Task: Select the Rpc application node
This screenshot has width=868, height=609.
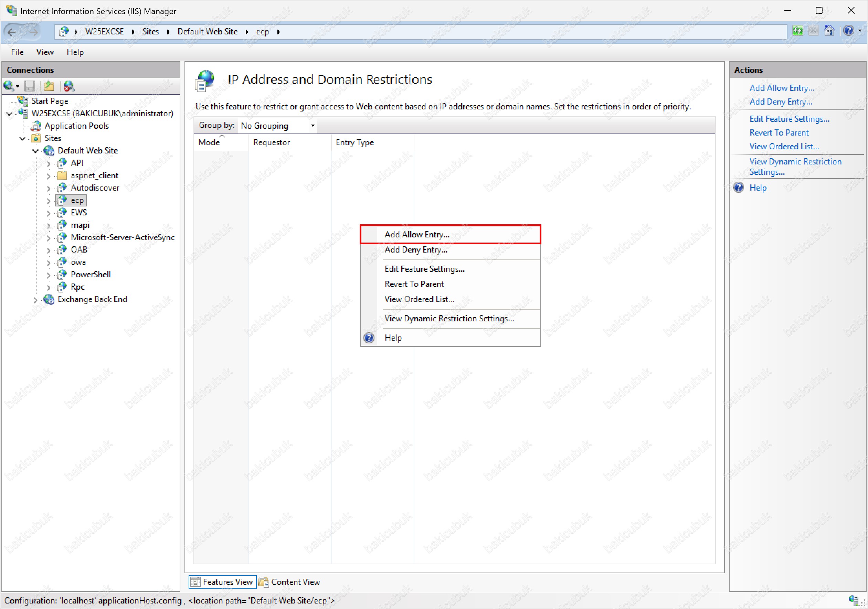Action: [x=77, y=287]
